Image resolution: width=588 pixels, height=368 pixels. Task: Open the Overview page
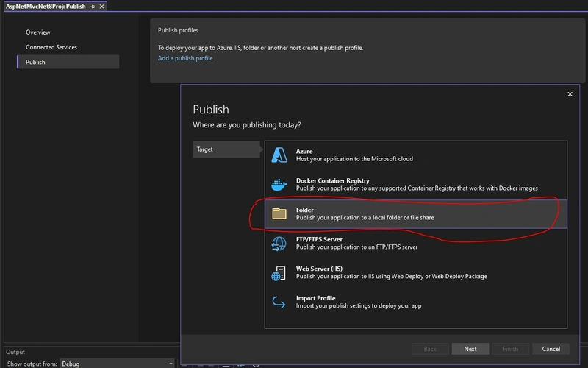pyautogui.click(x=38, y=32)
